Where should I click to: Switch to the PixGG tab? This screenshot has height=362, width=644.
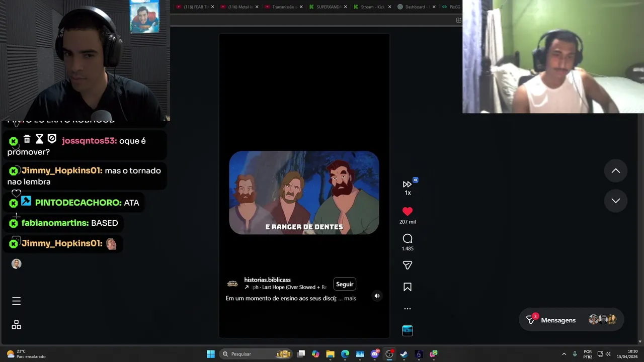[x=452, y=7]
